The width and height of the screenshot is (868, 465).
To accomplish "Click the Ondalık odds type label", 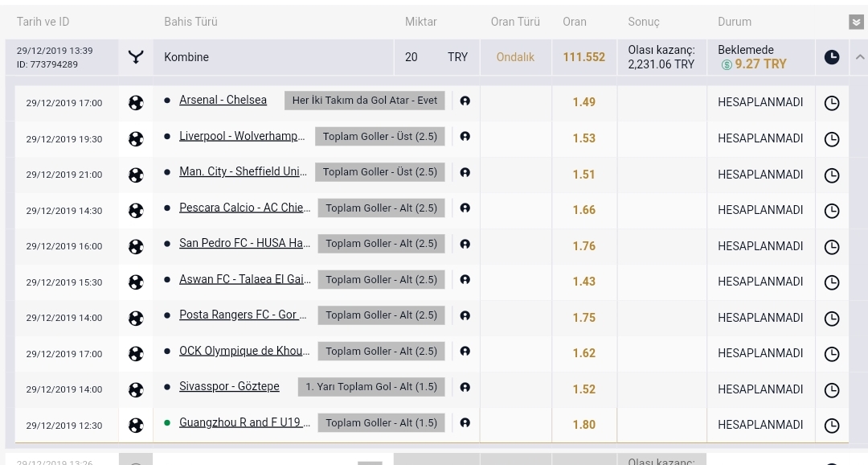I will coord(515,56).
